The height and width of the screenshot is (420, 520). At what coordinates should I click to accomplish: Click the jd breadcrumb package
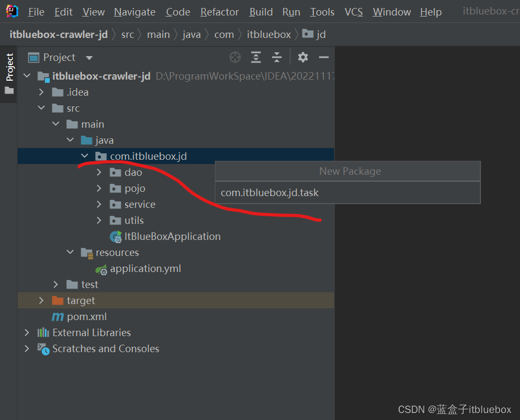(314, 34)
